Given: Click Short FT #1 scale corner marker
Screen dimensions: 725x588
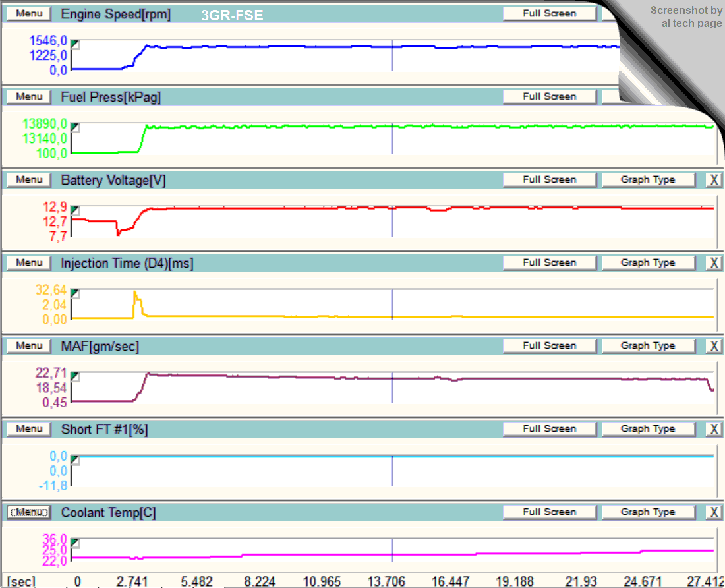Looking at the screenshot, I should pos(75,459).
